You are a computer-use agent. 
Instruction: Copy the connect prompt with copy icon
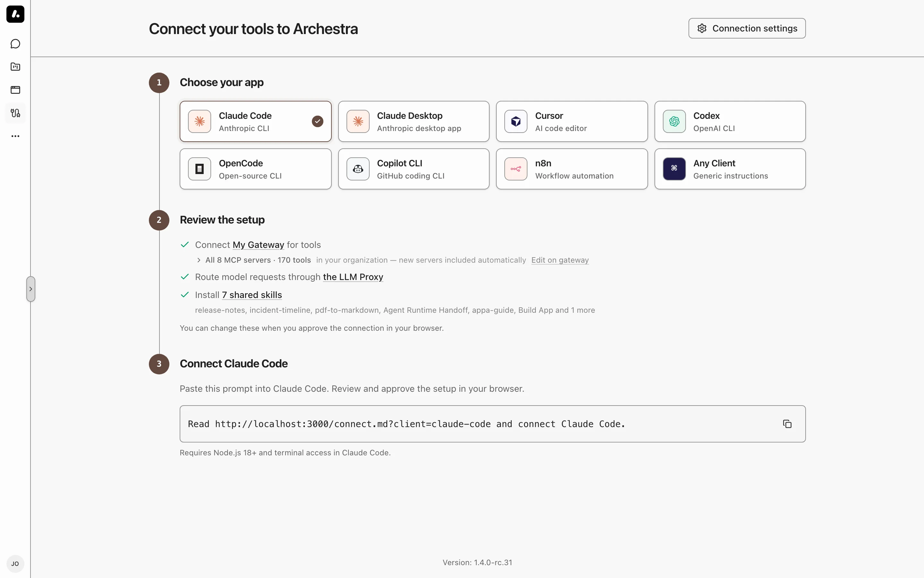pos(787,424)
